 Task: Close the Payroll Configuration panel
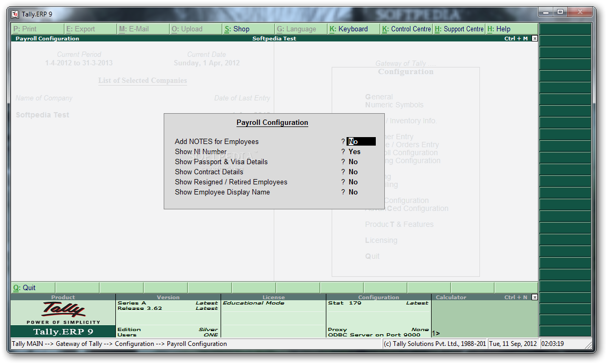[535, 38]
